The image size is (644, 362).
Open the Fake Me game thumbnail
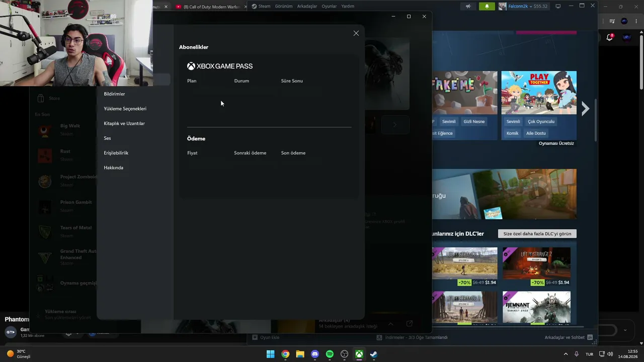coord(464,93)
